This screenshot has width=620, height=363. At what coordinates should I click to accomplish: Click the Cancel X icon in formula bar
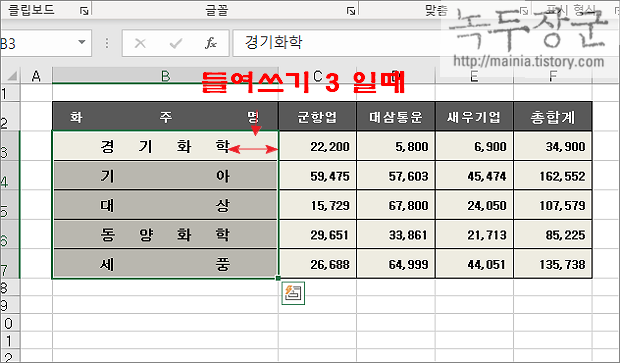140,43
